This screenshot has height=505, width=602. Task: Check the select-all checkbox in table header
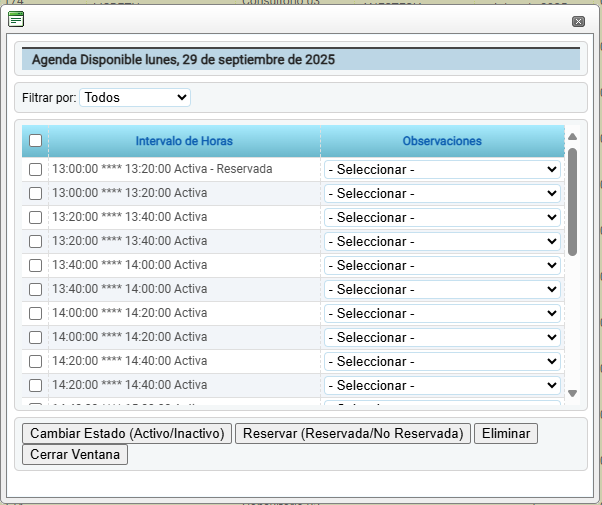tap(35, 141)
